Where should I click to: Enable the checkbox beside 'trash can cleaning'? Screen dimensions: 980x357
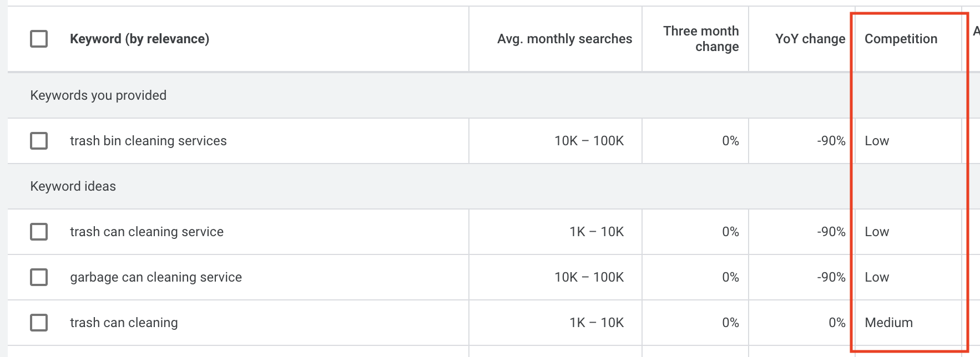click(x=39, y=323)
